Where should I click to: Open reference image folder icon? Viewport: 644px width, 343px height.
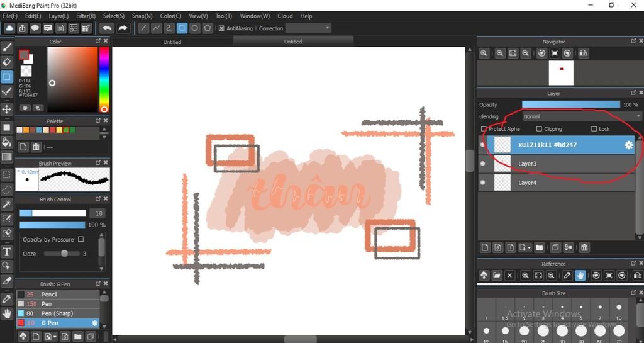point(497,275)
